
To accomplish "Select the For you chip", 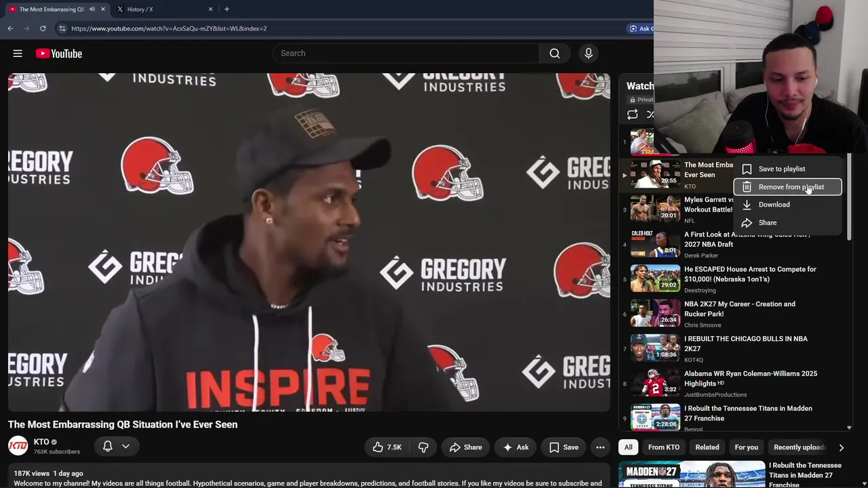I will point(746,447).
